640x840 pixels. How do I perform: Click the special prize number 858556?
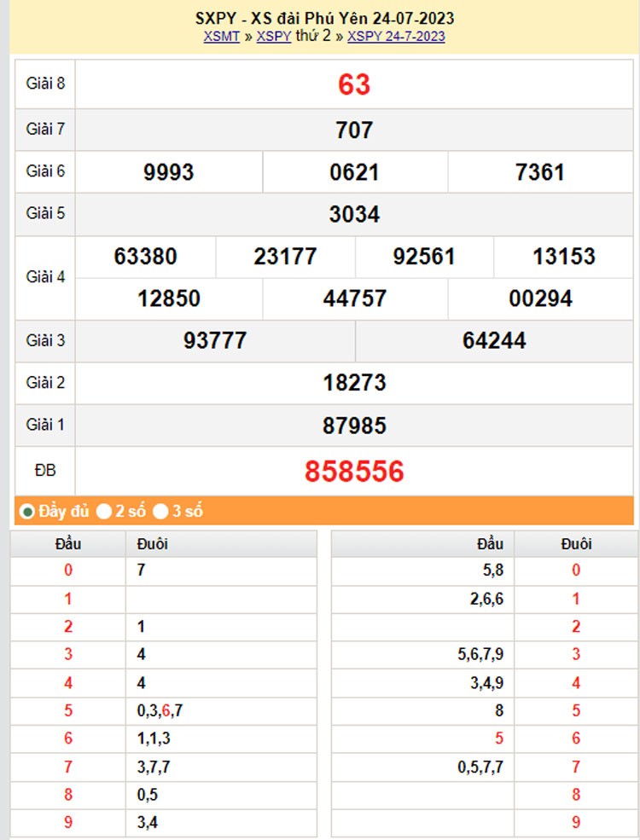pos(354,472)
